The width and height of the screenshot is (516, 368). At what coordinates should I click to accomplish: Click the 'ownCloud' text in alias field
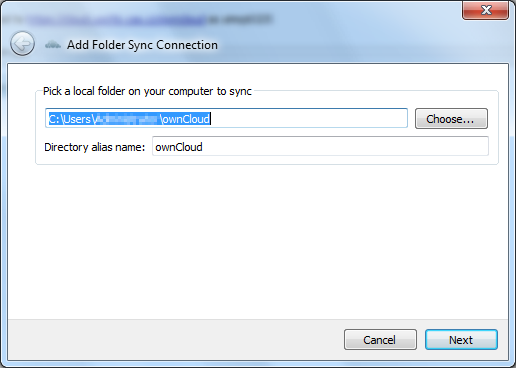pyautogui.click(x=179, y=147)
